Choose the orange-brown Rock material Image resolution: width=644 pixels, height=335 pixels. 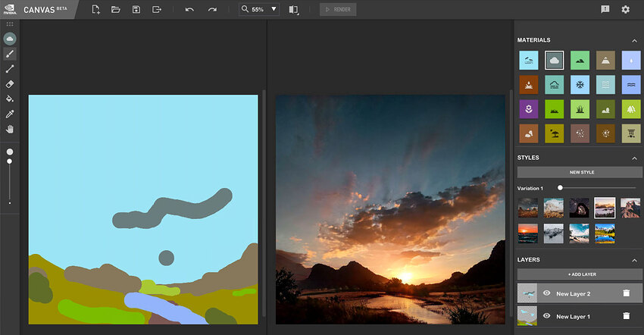(529, 133)
